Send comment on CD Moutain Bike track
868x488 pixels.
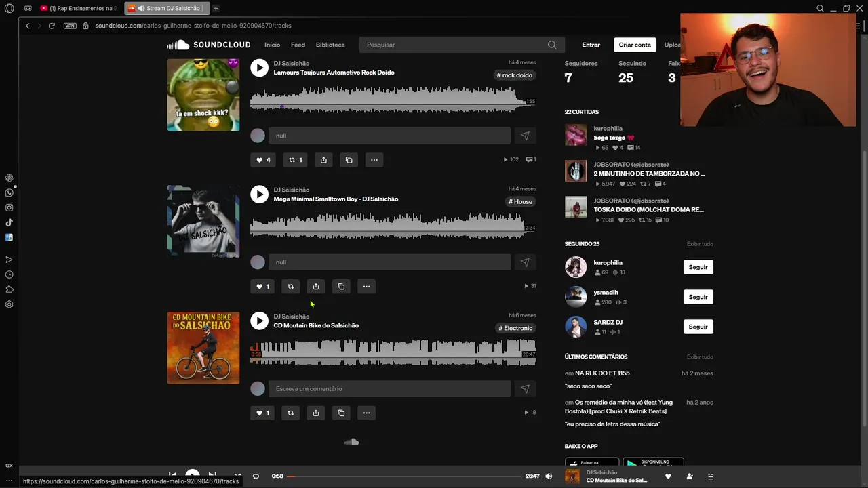525,389
